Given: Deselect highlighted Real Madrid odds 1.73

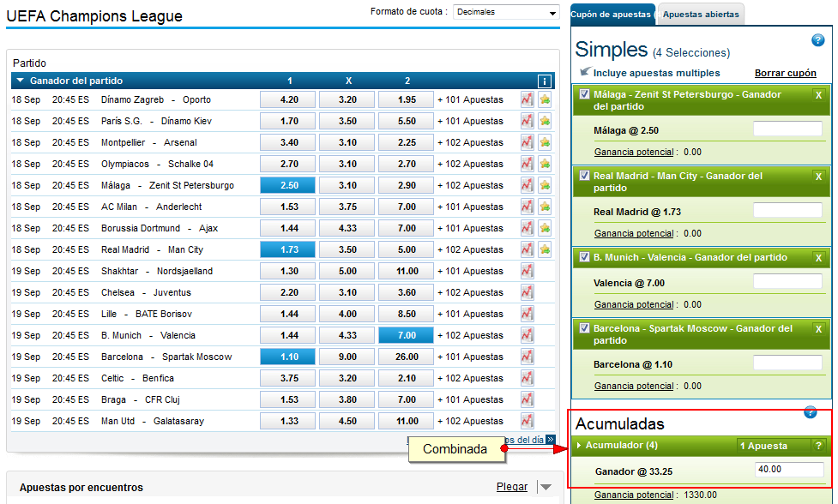Looking at the screenshot, I should [287, 249].
